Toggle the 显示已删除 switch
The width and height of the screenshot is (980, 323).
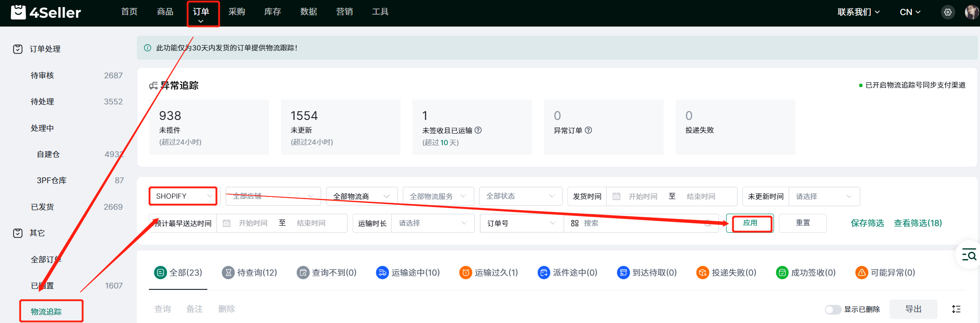point(832,309)
